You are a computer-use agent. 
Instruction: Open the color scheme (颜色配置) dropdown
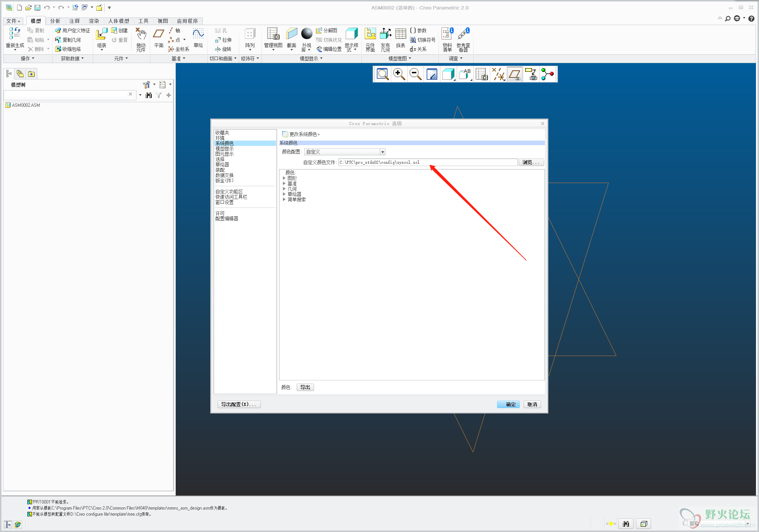345,152
